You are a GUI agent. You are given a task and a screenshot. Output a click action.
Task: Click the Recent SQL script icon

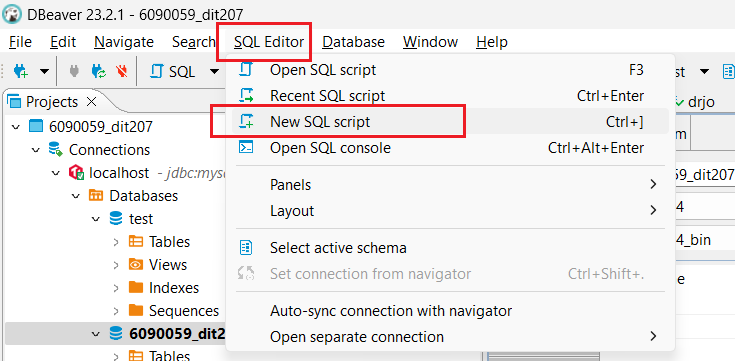tap(246, 96)
